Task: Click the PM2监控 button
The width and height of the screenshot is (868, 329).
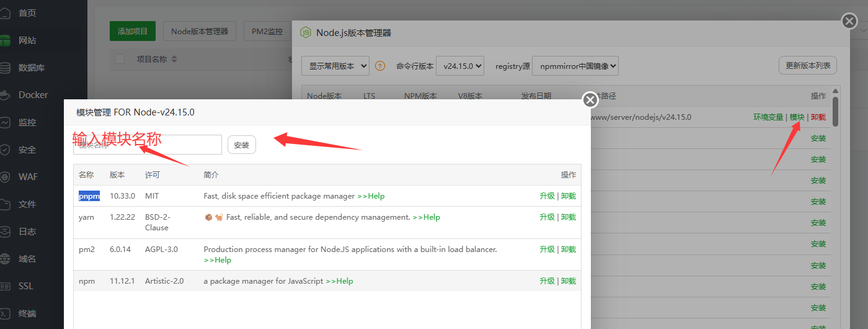Action: point(267,32)
